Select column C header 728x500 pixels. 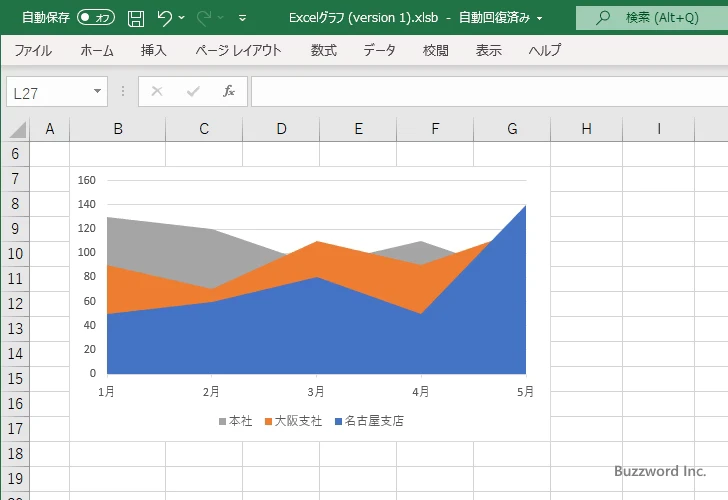click(x=204, y=129)
